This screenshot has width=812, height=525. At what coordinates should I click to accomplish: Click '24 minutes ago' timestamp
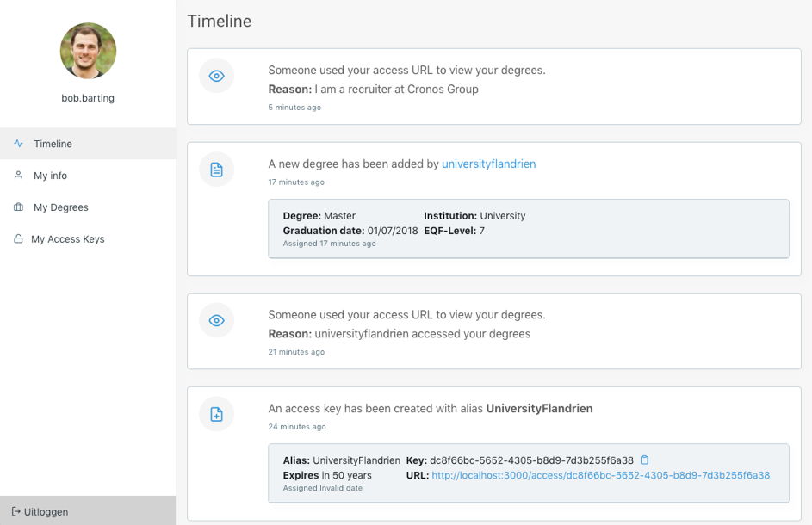point(297,427)
